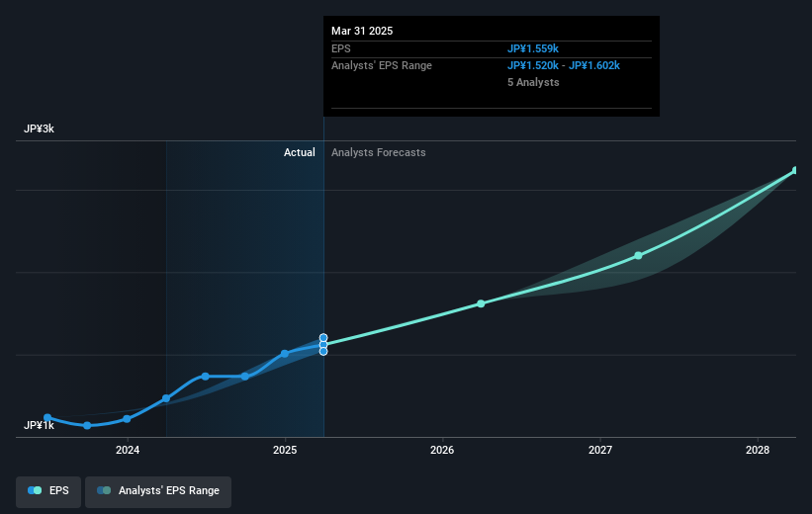This screenshot has width=812, height=514.
Task: Select the first EPS data point on the blue line
Action: tap(47, 418)
